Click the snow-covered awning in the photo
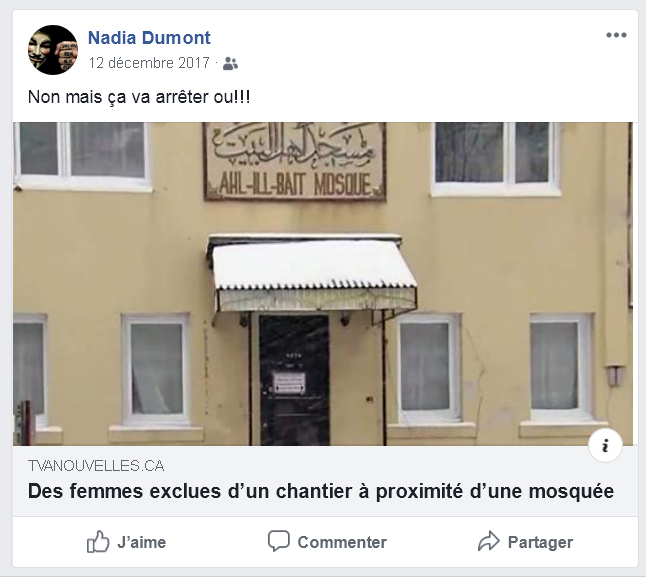The width and height of the screenshot is (646, 577). 314,273
